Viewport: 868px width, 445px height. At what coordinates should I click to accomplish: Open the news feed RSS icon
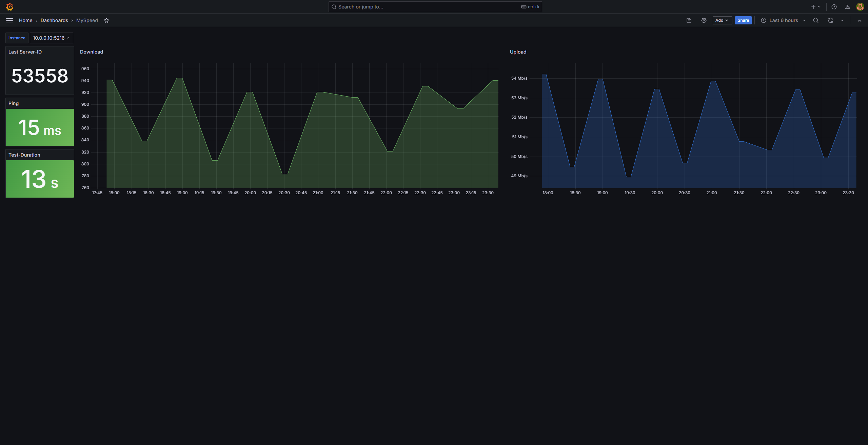(847, 7)
